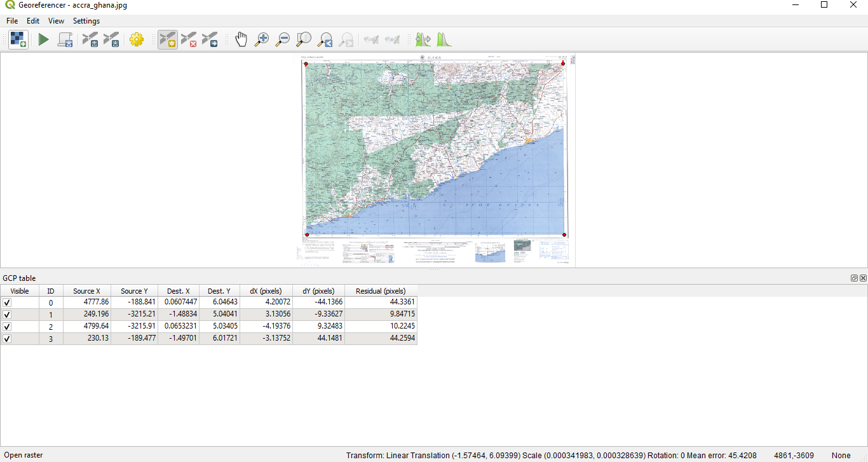Sort table by Dest. Y column header

(x=219, y=291)
